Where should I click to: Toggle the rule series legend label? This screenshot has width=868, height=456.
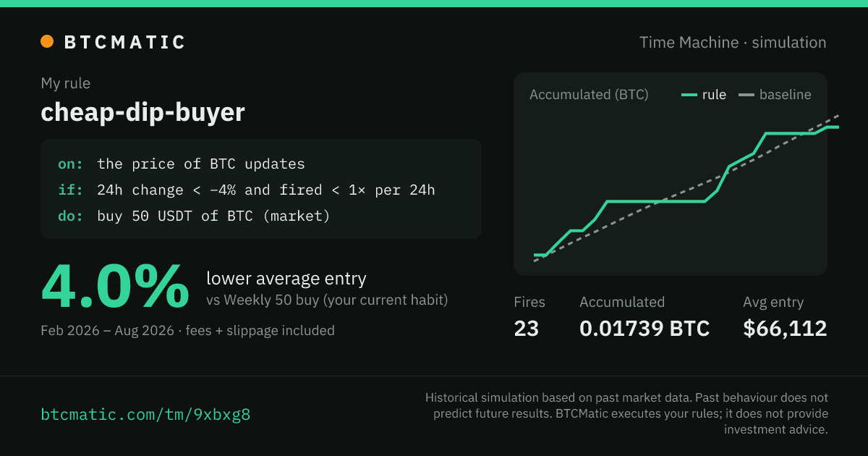(714, 95)
